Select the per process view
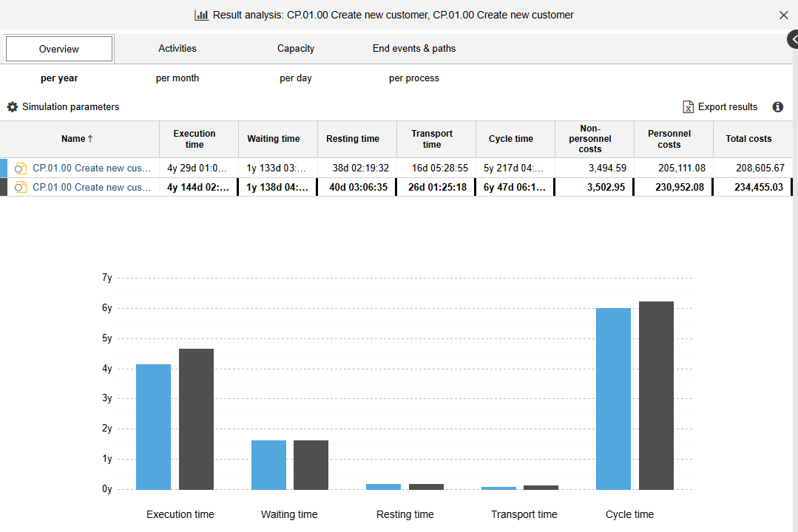Screen dimensions: 798x532 click(x=413, y=78)
